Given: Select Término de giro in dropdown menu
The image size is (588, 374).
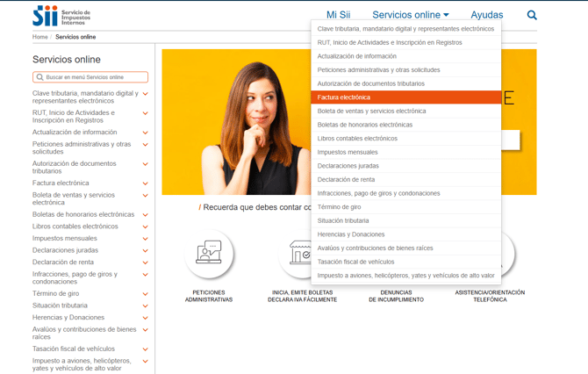Looking at the screenshot, I should click(405, 207).
